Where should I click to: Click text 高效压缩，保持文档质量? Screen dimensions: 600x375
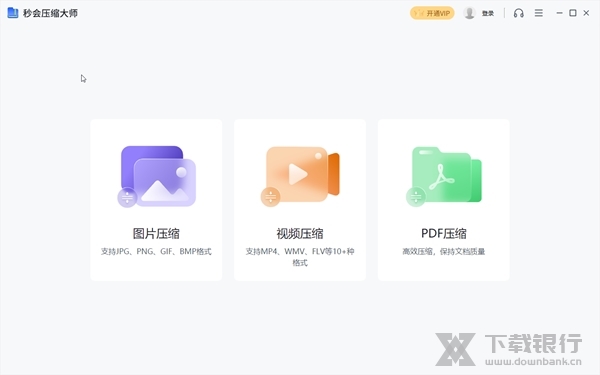(444, 251)
